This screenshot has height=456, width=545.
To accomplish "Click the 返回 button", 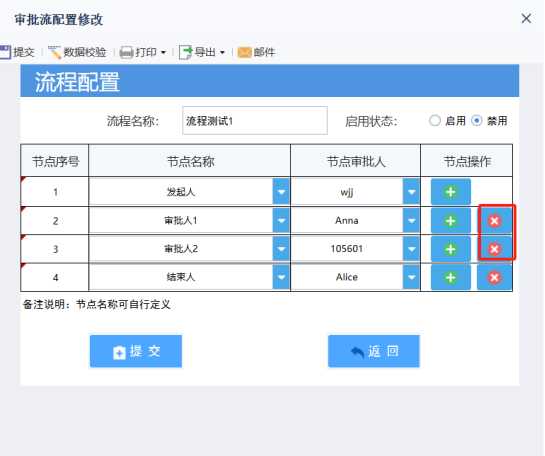I will pos(374,351).
